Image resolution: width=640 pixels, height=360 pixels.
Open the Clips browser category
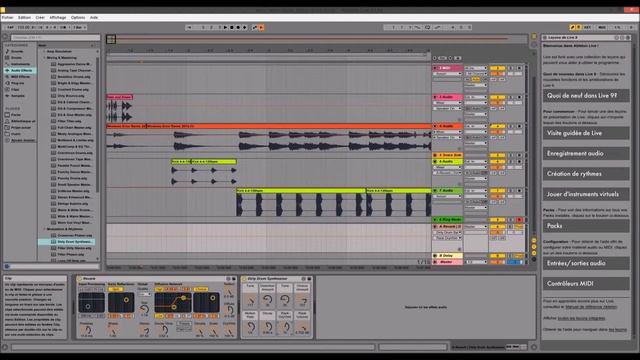pyautogui.click(x=15, y=89)
